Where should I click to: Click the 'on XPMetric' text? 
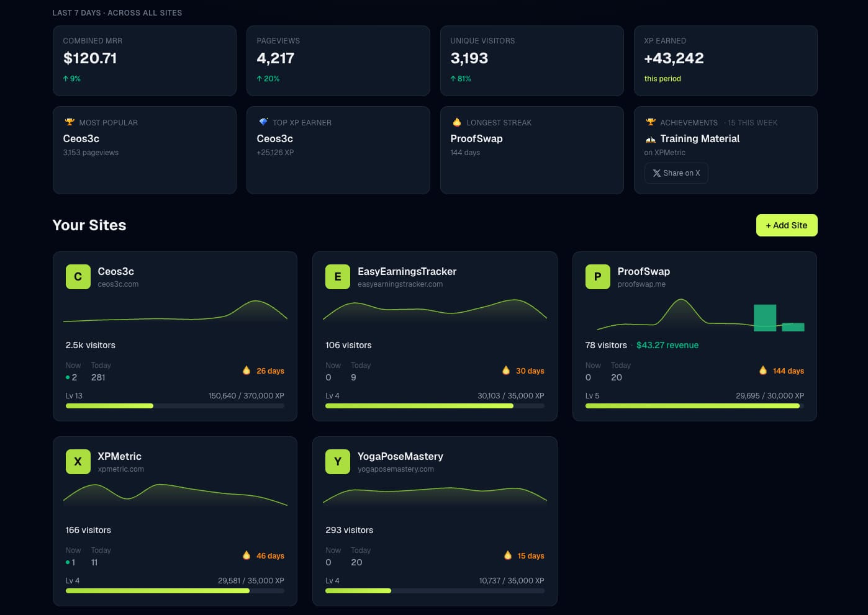pyautogui.click(x=665, y=153)
